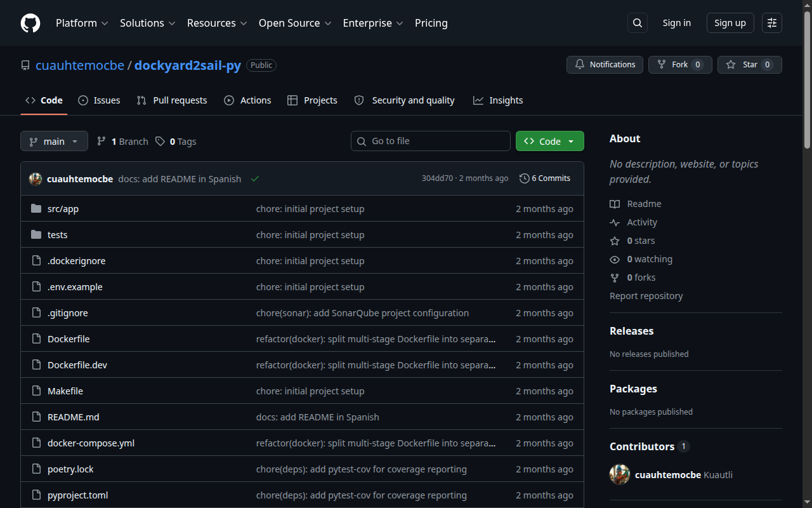The image size is (812, 508).
Task: Click the tag icon beside 0 Tags
Action: [160, 141]
